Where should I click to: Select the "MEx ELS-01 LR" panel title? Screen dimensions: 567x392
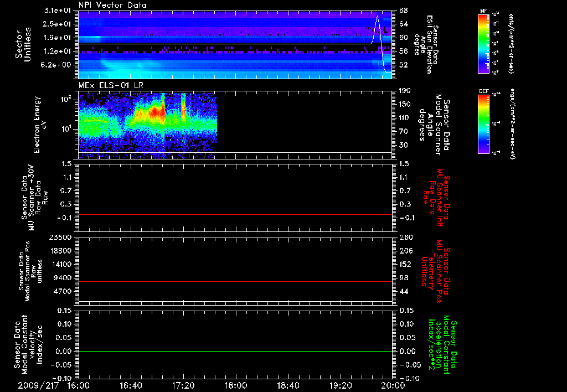[x=111, y=85]
